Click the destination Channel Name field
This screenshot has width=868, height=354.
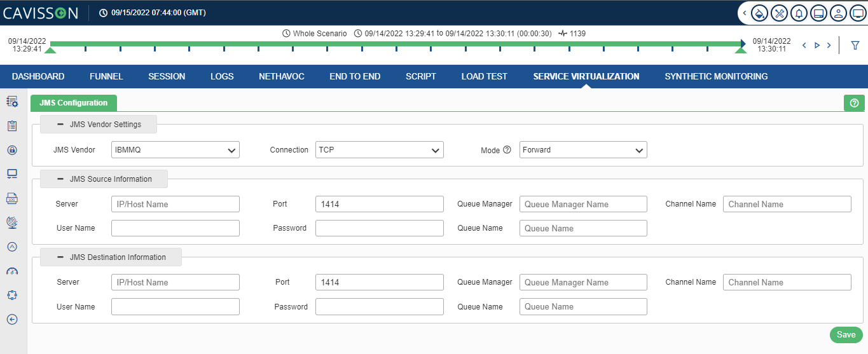click(787, 282)
